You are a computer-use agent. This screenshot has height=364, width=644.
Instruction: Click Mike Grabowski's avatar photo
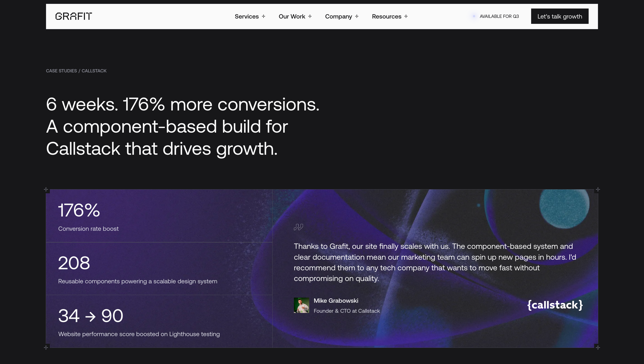301,305
